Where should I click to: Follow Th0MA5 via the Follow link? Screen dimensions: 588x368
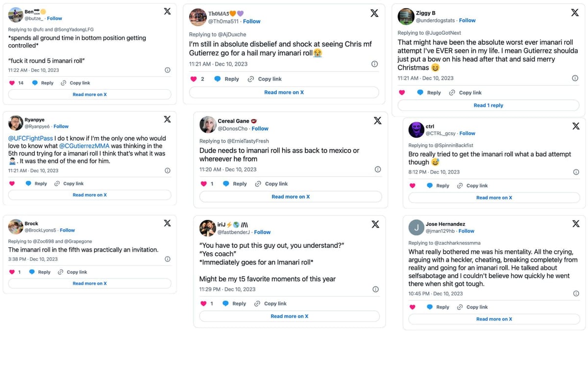coord(251,22)
